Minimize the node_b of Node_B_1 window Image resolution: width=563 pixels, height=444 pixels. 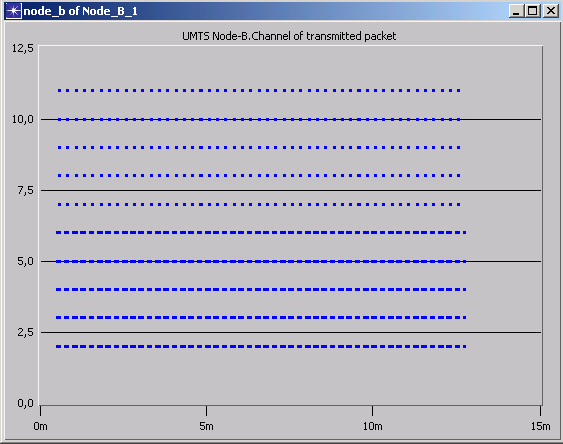click(516, 11)
